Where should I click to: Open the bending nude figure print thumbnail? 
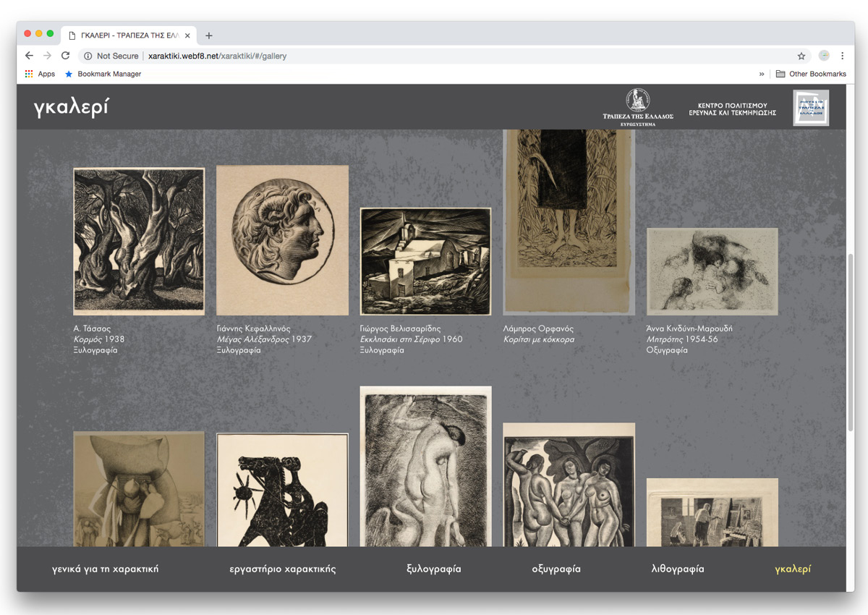[x=425, y=467]
